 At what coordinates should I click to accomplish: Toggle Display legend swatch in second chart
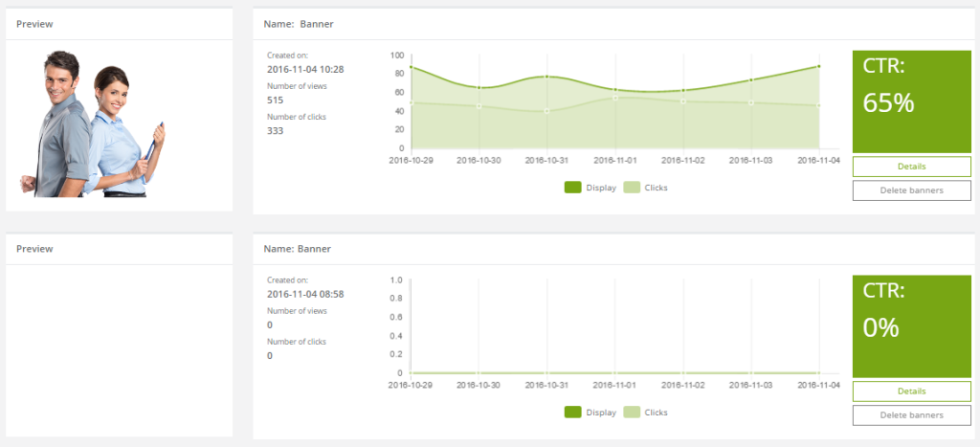(572, 413)
